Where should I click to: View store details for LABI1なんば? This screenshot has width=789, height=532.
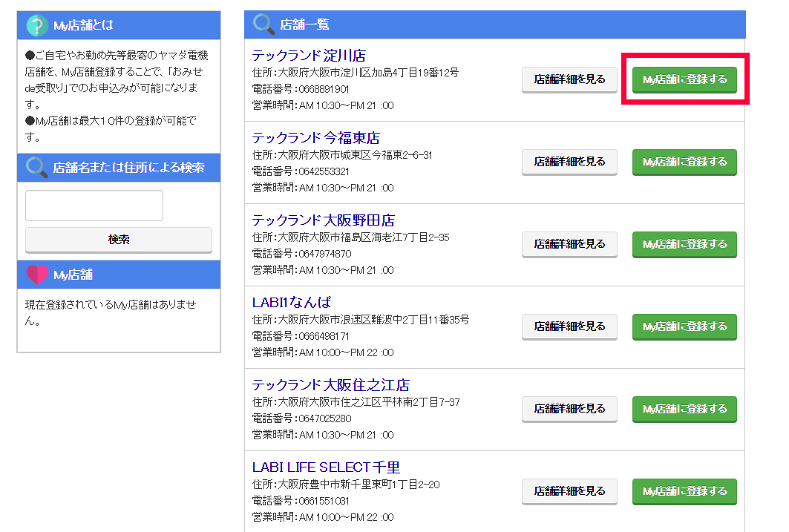click(569, 326)
